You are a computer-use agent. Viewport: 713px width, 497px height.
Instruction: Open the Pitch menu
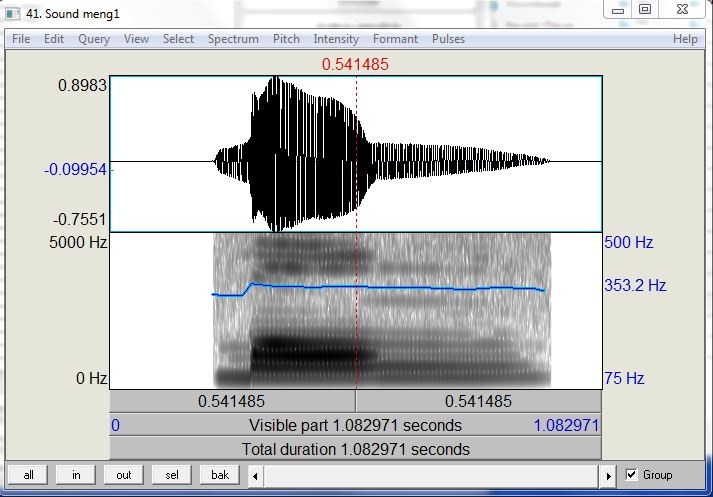(x=286, y=39)
